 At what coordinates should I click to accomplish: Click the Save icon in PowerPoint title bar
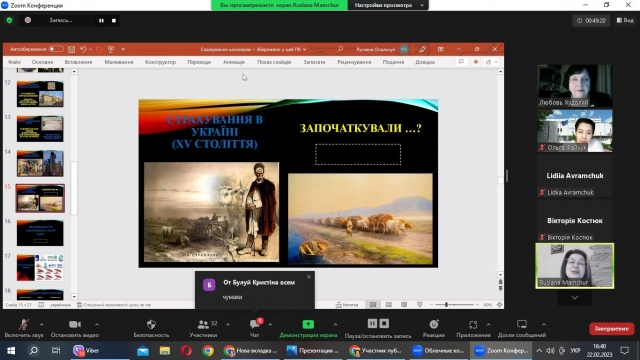[x=71, y=49]
